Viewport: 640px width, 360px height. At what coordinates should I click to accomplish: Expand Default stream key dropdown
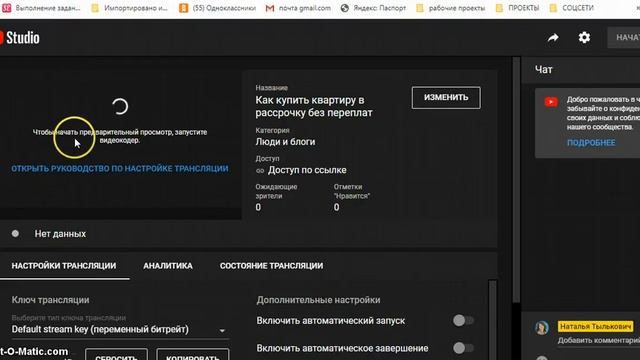pyautogui.click(x=120, y=329)
